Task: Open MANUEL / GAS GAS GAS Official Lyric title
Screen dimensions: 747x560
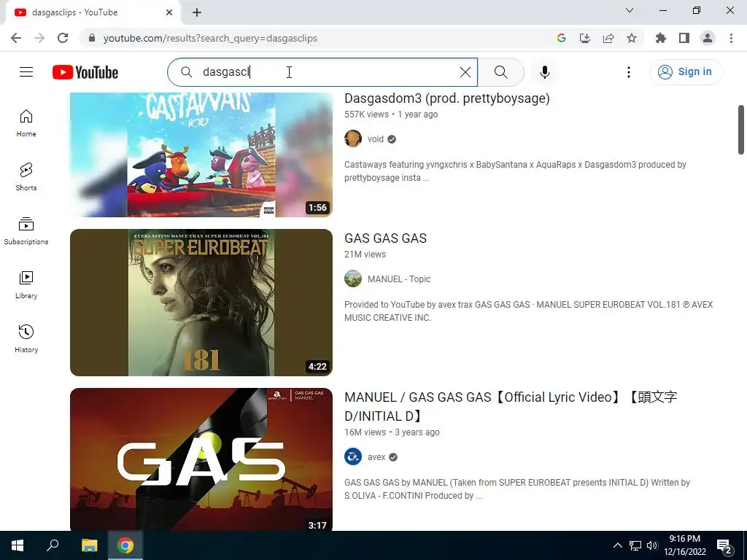Action: pyautogui.click(x=511, y=407)
